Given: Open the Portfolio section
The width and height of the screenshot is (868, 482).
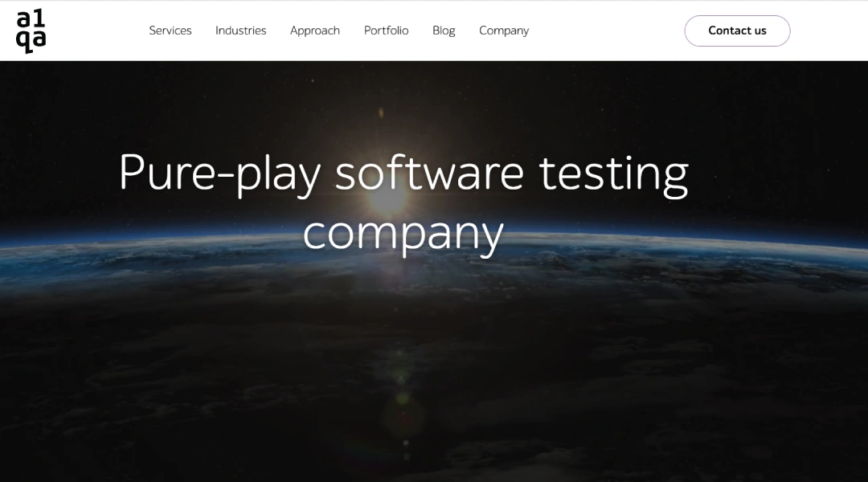Looking at the screenshot, I should click(386, 31).
